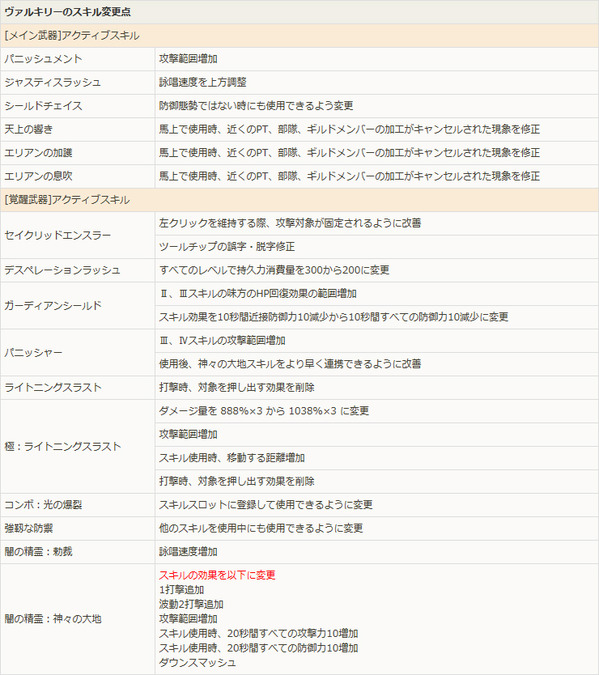Click '他のスキルを使用中にも使用できるように変更'
This screenshot has width=599, height=675.
[261, 528]
